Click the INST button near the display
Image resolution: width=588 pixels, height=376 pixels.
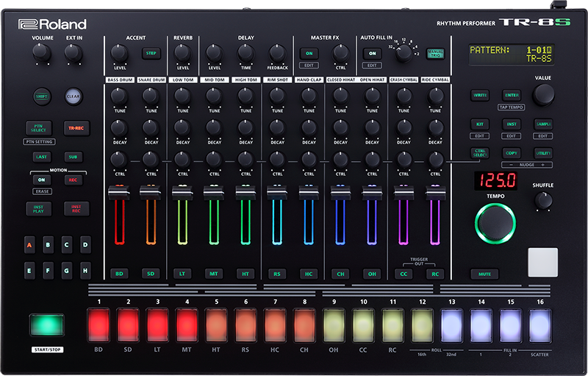[x=512, y=124]
